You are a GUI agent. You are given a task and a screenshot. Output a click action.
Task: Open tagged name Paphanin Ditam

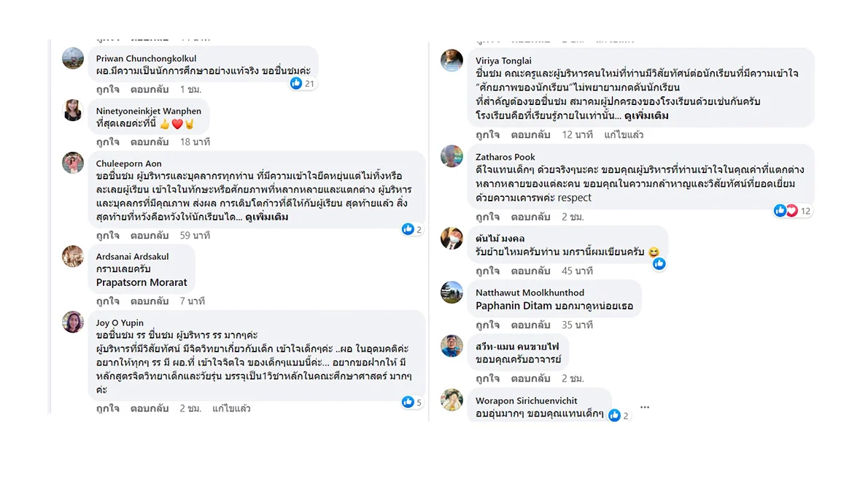[x=514, y=306]
